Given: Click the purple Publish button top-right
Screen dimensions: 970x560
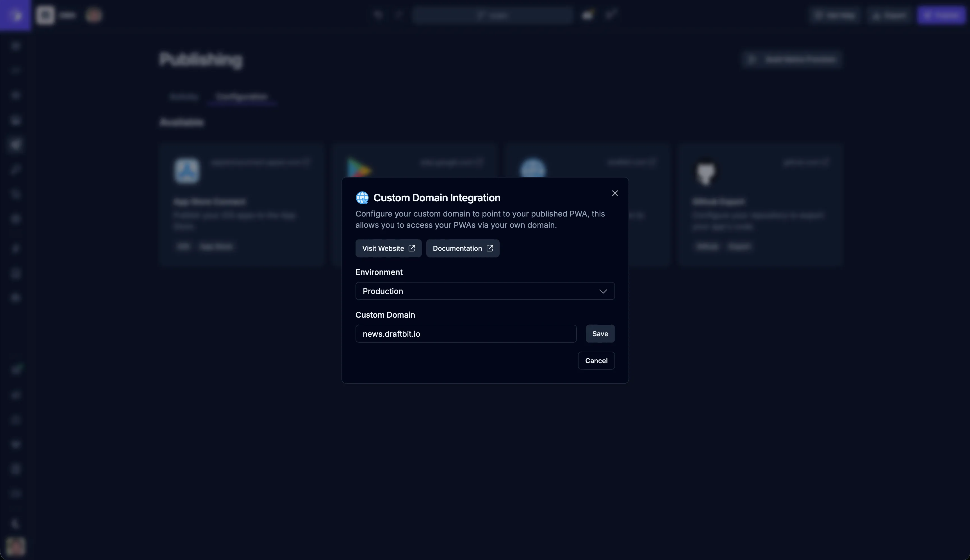Looking at the screenshot, I should tap(941, 15).
